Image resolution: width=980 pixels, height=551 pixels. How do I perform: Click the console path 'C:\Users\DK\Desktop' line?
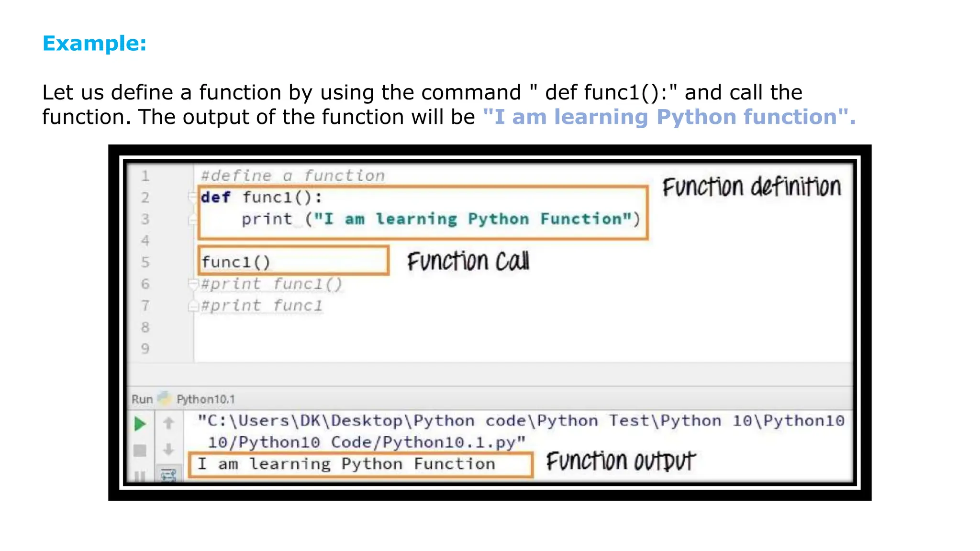(x=521, y=421)
